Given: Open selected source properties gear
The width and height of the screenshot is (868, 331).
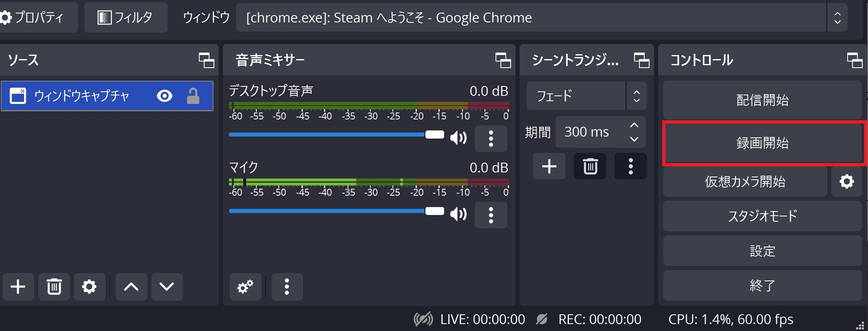Looking at the screenshot, I should pyautogui.click(x=89, y=287).
